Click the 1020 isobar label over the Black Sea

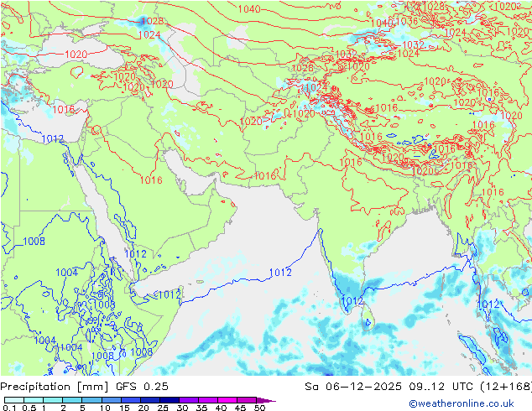(x=76, y=54)
